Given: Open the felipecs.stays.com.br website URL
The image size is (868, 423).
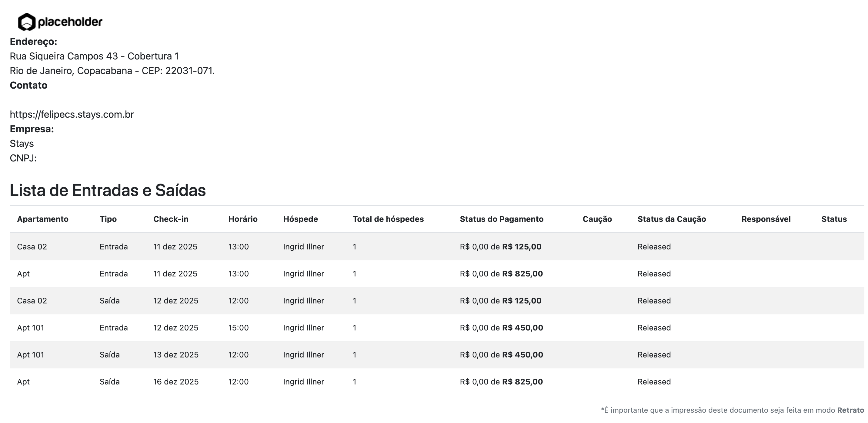Looking at the screenshot, I should point(72,114).
